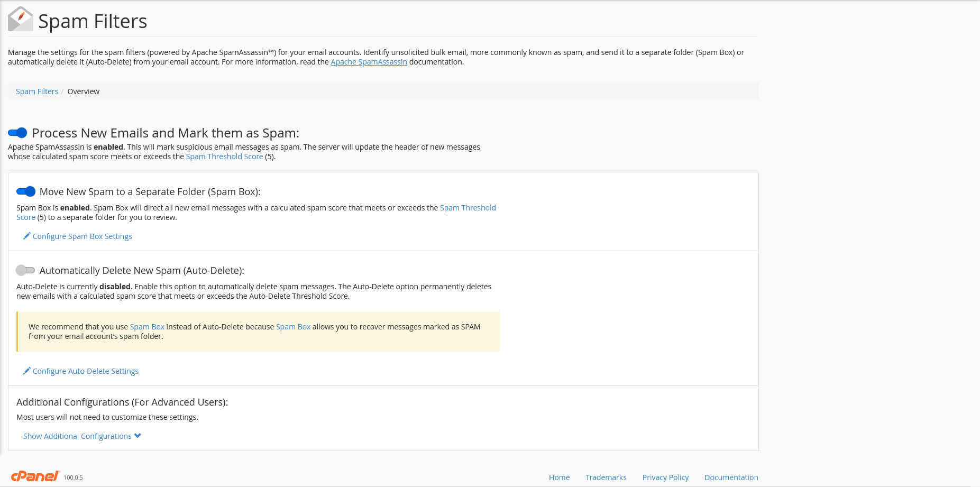The image size is (980, 487).
Task: Click the Spam Filters page title
Action: pos(93,21)
